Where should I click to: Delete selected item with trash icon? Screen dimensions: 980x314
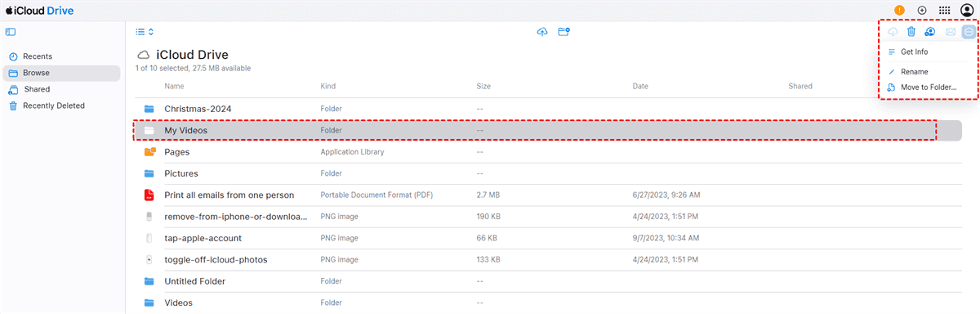[x=911, y=32]
